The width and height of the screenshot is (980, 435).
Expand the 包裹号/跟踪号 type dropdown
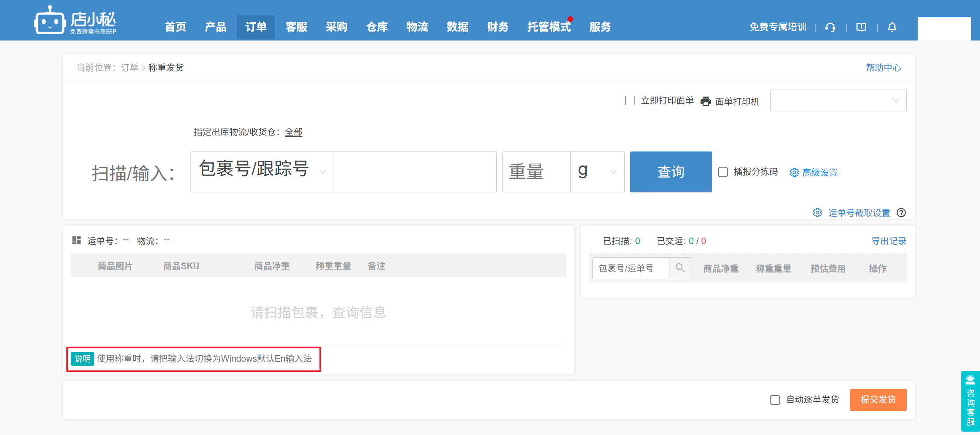point(262,172)
